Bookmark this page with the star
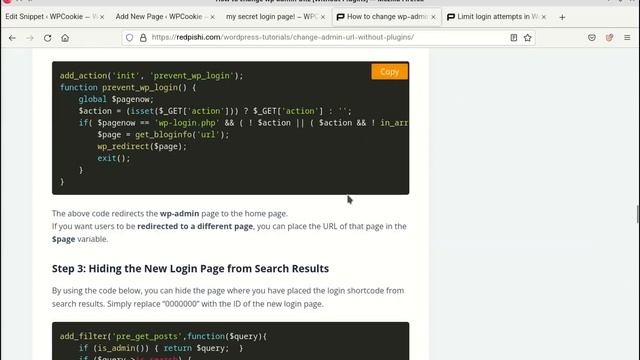640x360 pixels. [528, 38]
